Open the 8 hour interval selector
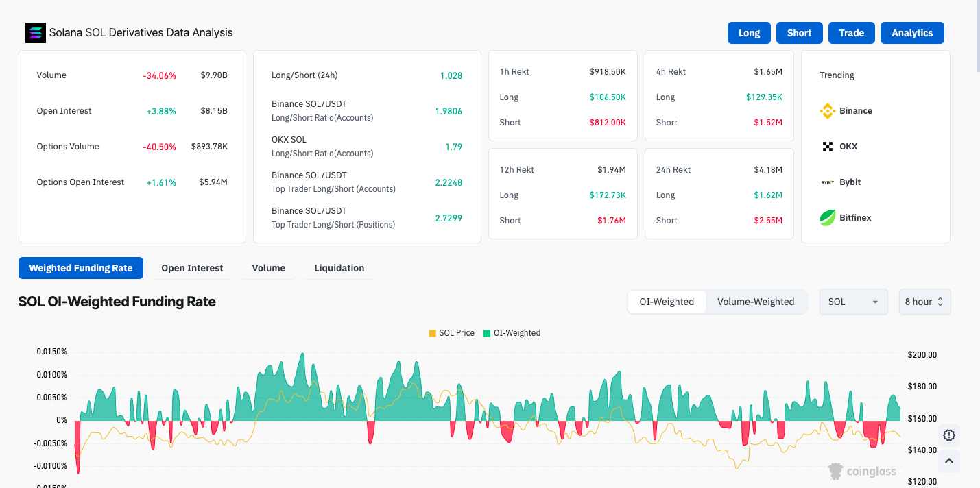Viewport: 980px width, 488px height. [x=924, y=302]
